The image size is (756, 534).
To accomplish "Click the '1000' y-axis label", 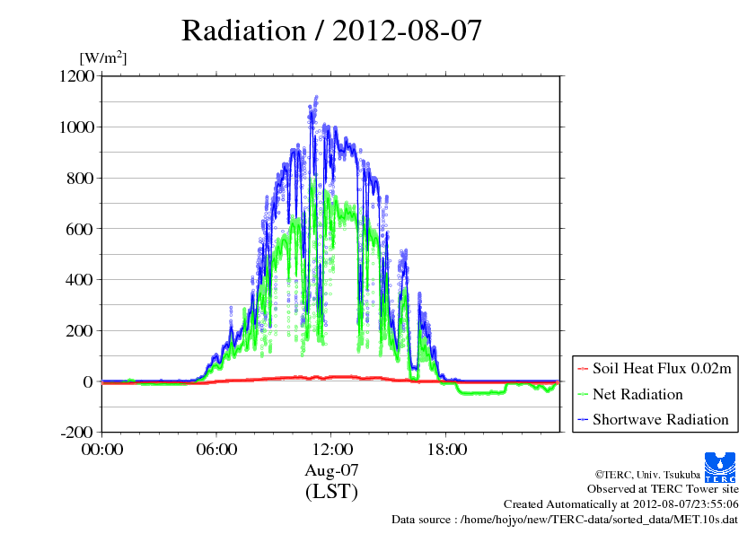I will click(76, 127).
